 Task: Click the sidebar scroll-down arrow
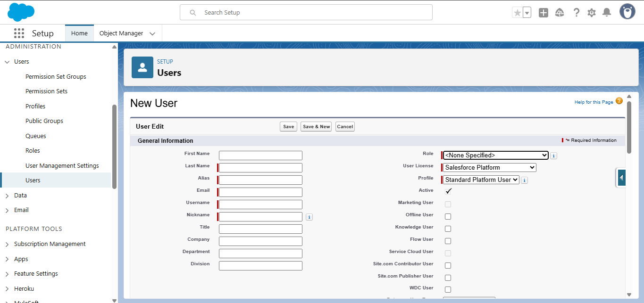pyautogui.click(x=114, y=300)
